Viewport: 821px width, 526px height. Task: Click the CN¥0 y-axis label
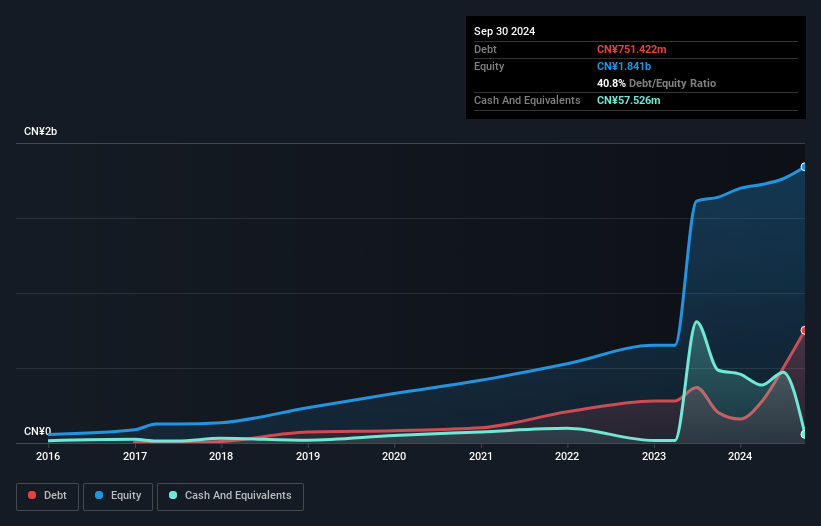click(x=37, y=431)
